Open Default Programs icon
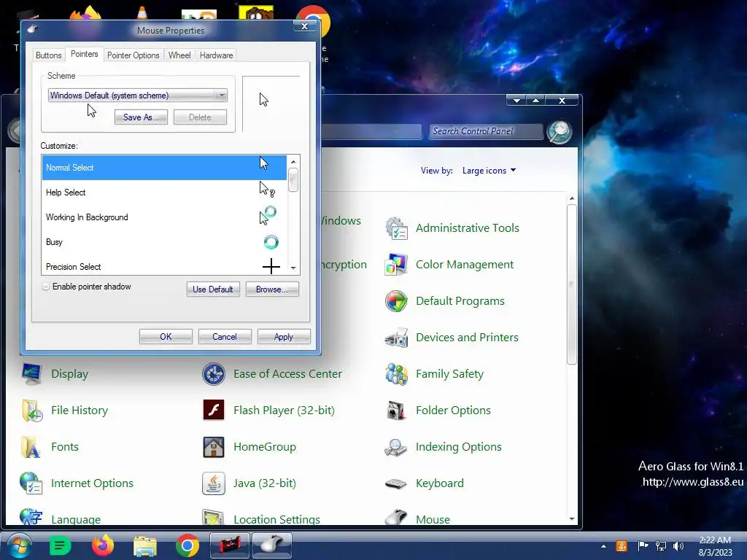 coord(396,301)
